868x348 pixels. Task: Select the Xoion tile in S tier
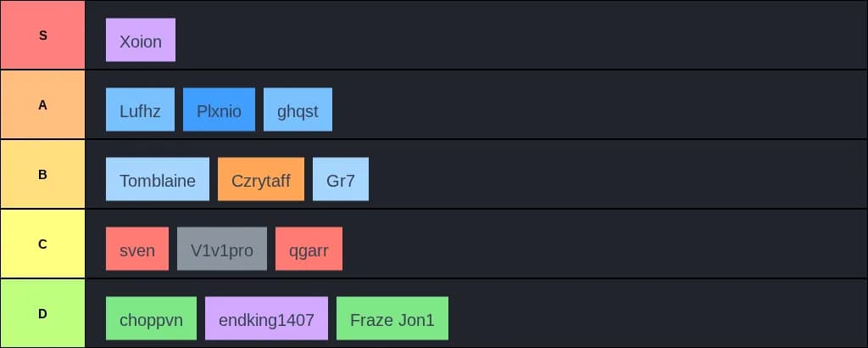[x=141, y=41]
